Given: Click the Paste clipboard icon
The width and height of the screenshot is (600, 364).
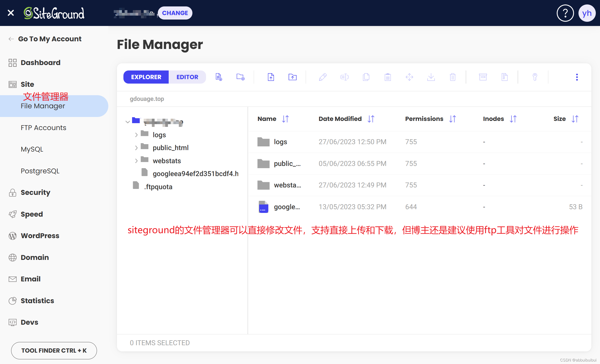Looking at the screenshot, I should pos(388,77).
